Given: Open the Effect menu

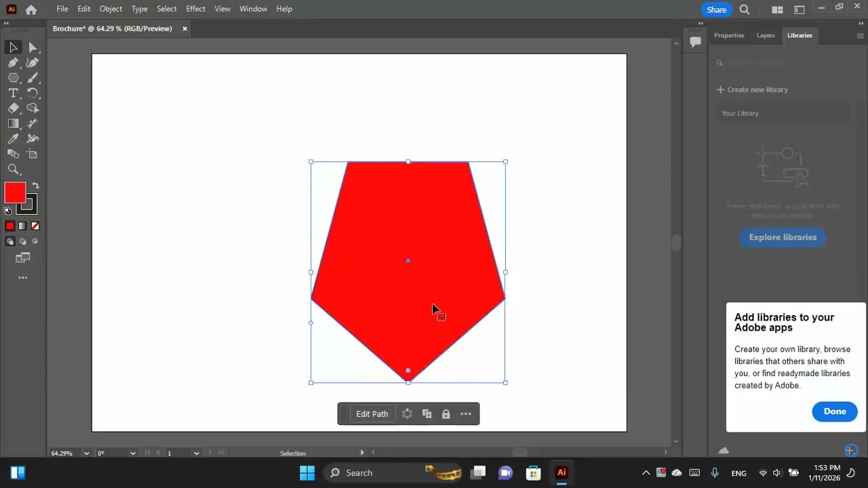Looking at the screenshot, I should [x=195, y=9].
